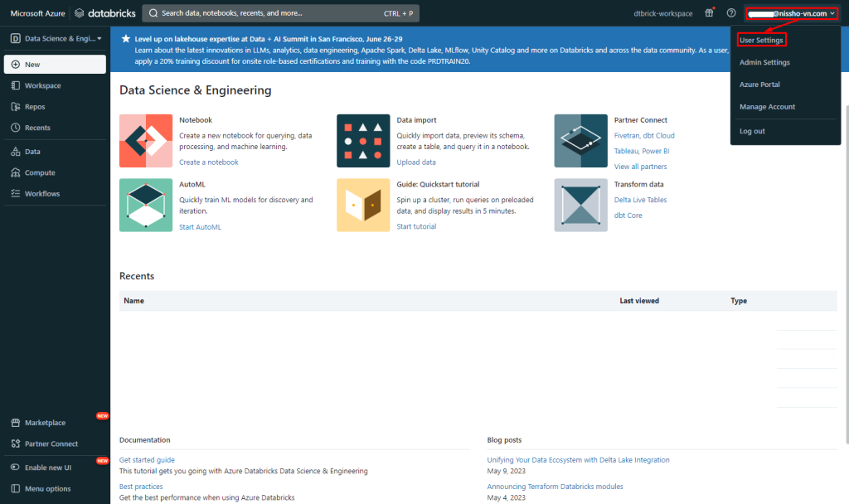Click the AutoML tile thumbnail

click(146, 205)
